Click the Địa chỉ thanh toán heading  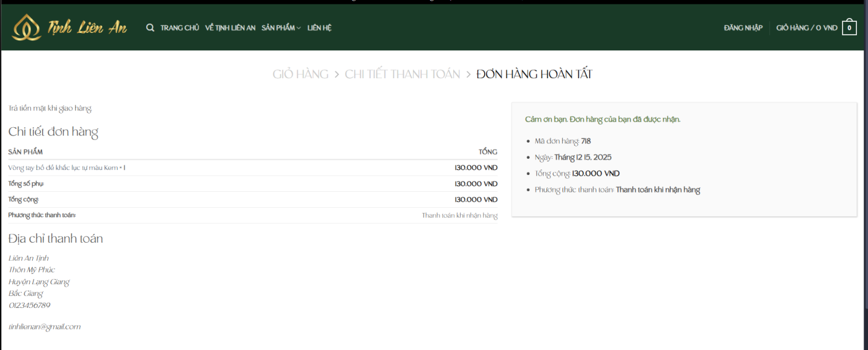point(56,239)
